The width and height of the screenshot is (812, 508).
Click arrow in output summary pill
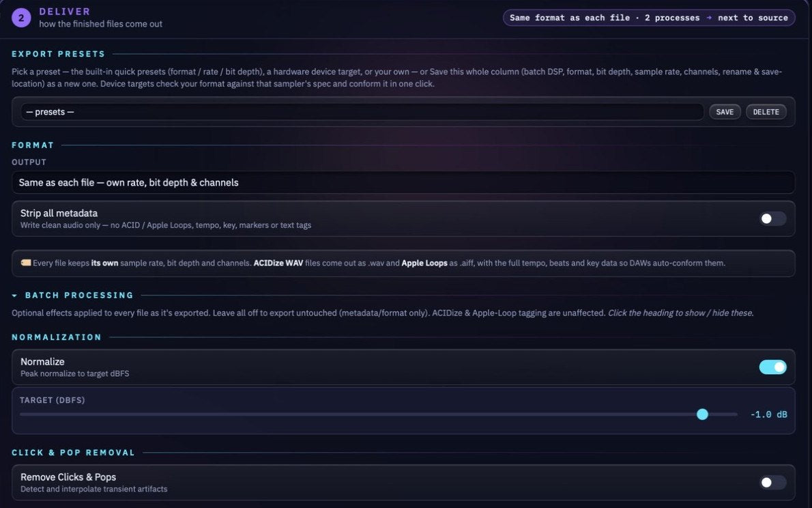point(709,18)
